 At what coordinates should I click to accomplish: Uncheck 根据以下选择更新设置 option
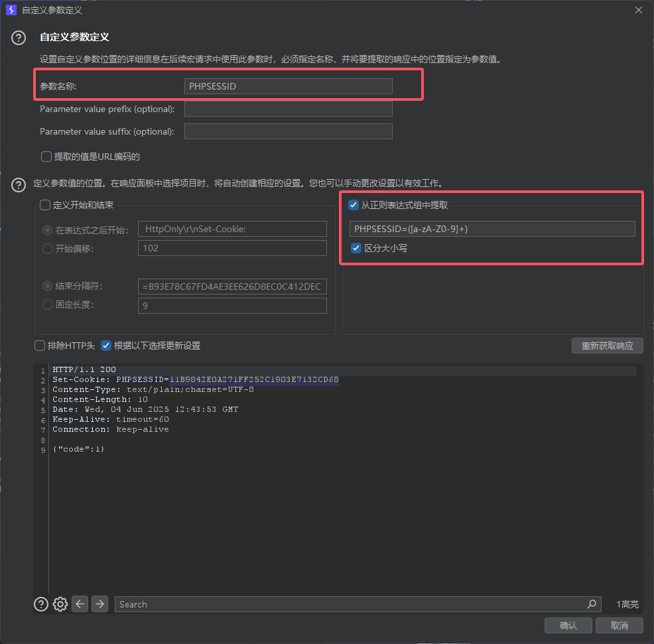click(x=106, y=346)
